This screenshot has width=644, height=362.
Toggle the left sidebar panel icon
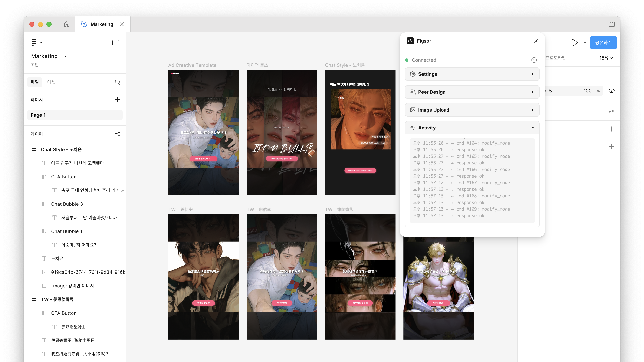(x=116, y=43)
